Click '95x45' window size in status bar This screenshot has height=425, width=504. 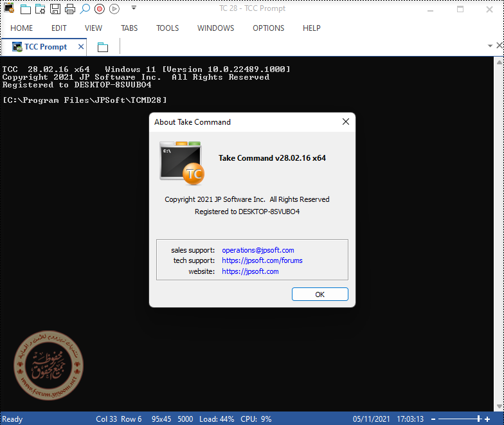click(x=161, y=419)
